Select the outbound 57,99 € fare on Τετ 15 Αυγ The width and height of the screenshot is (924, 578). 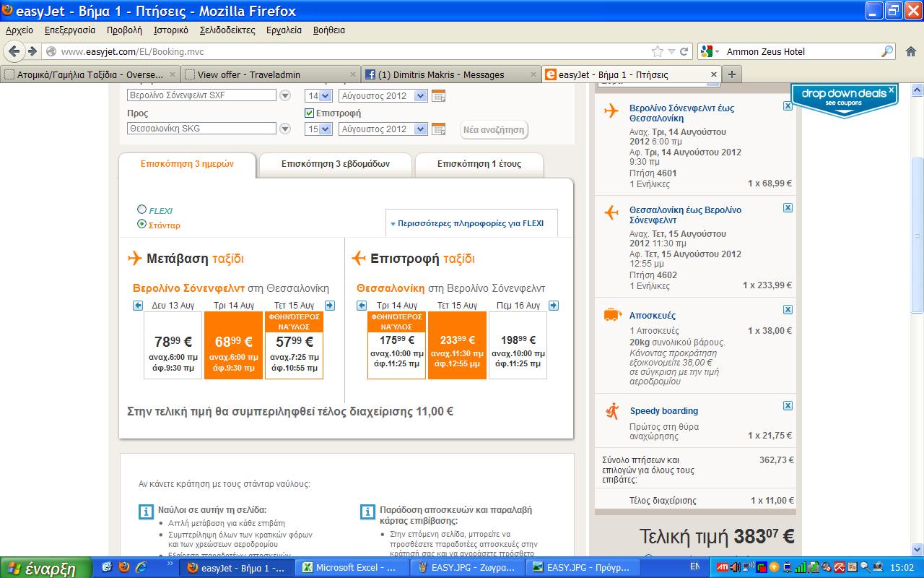295,345
